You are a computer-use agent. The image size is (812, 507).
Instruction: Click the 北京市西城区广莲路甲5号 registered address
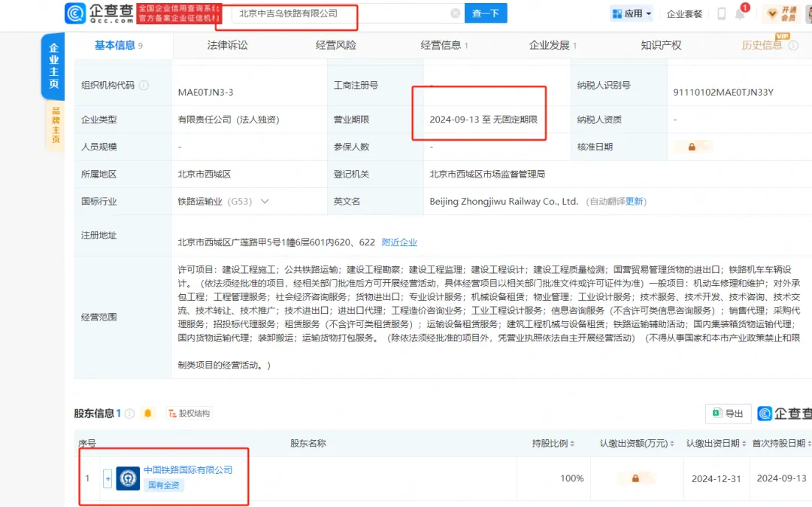pyautogui.click(x=276, y=242)
